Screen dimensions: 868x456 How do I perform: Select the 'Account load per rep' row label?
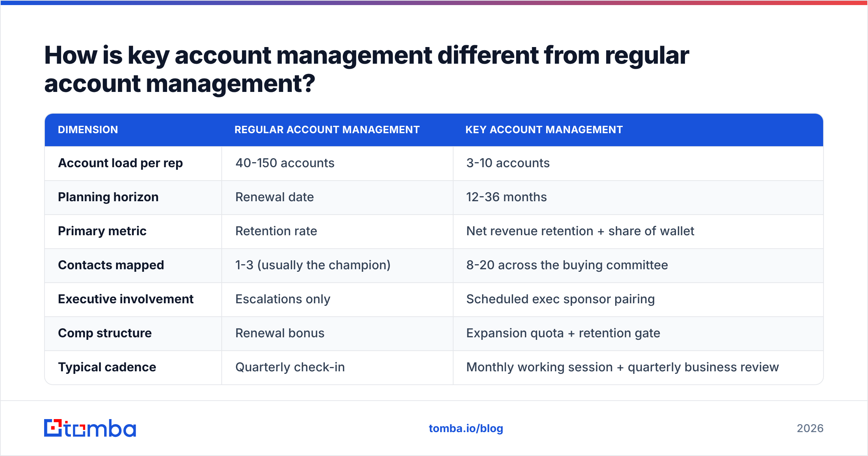pos(120,163)
